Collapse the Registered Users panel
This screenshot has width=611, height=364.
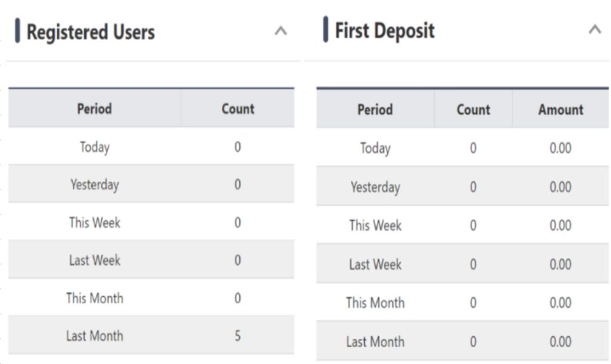pyautogui.click(x=280, y=31)
